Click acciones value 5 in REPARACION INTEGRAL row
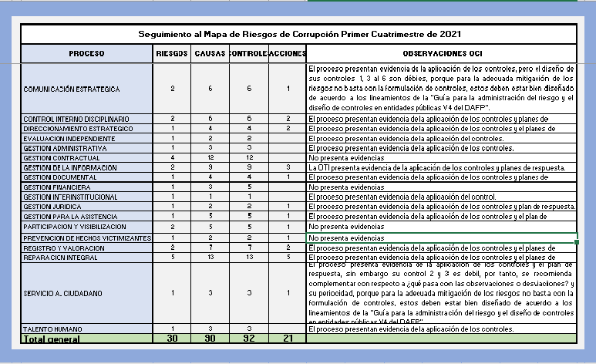 pos(288,257)
